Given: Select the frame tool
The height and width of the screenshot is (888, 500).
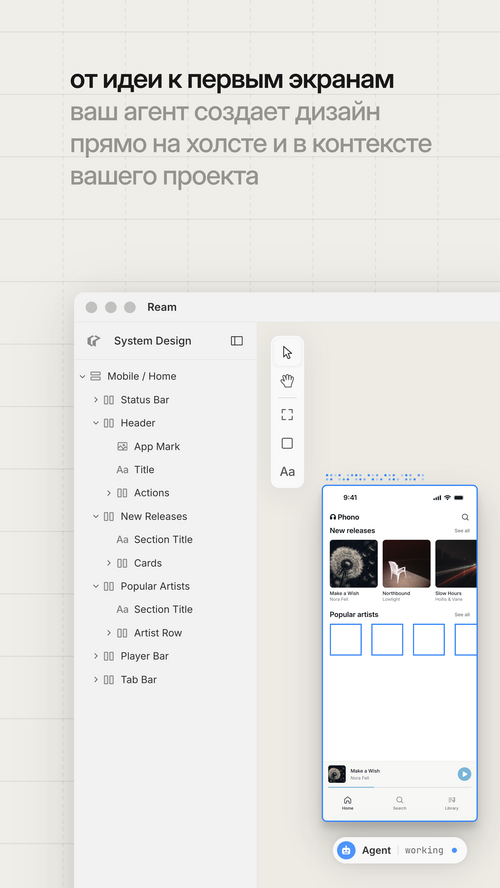Looking at the screenshot, I should coord(287,414).
